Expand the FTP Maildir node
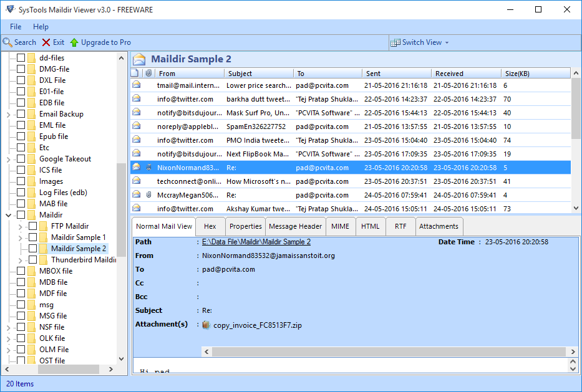 [21, 226]
